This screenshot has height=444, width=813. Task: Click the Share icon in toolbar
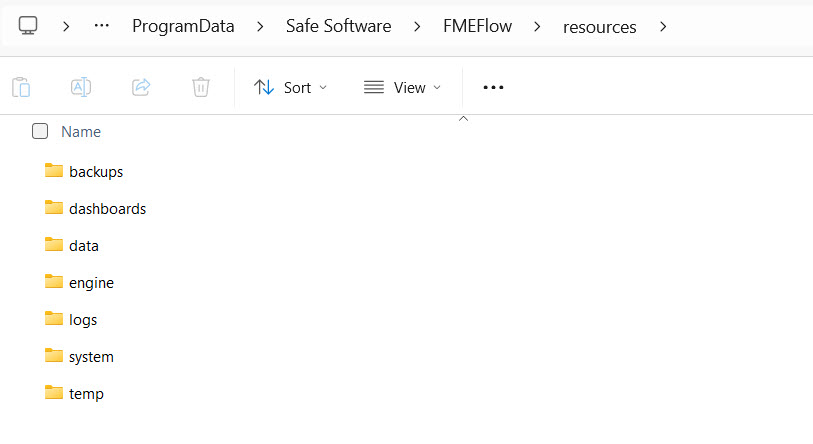(x=141, y=87)
